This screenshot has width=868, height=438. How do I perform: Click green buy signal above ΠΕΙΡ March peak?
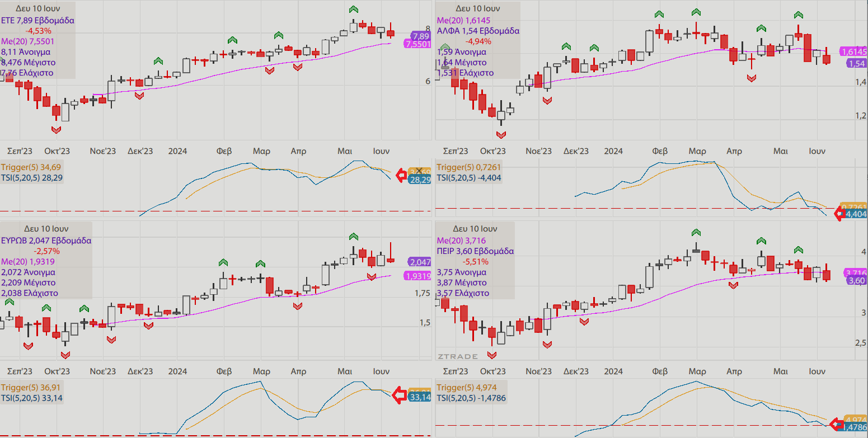click(696, 232)
